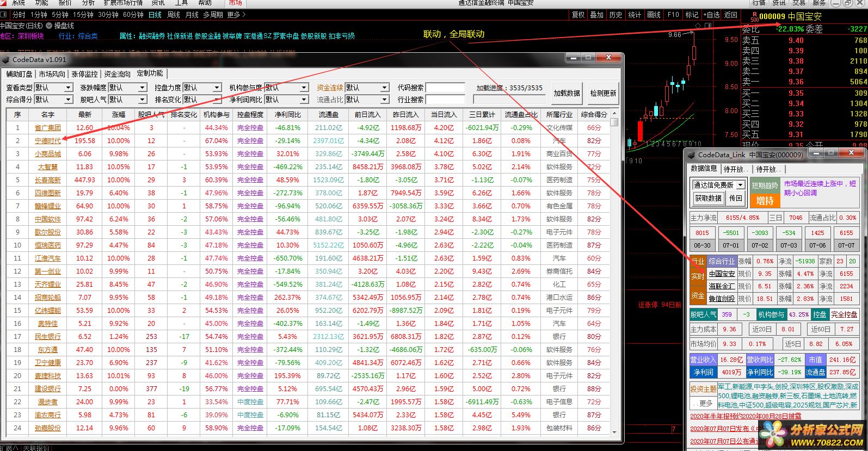Click the 综合得分 column header

(x=594, y=115)
